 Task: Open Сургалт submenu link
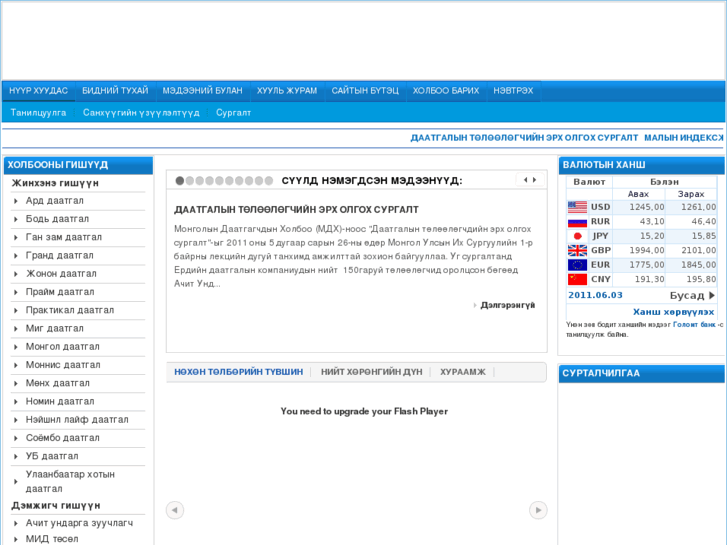233,113
